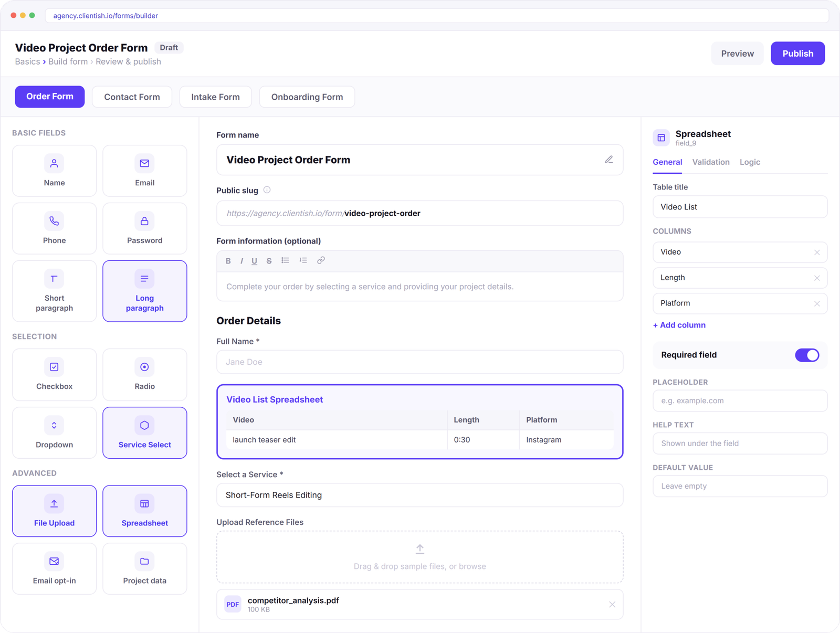Click the file upload drop zone
The width and height of the screenshot is (840, 633).
click(x=420, y=557)
